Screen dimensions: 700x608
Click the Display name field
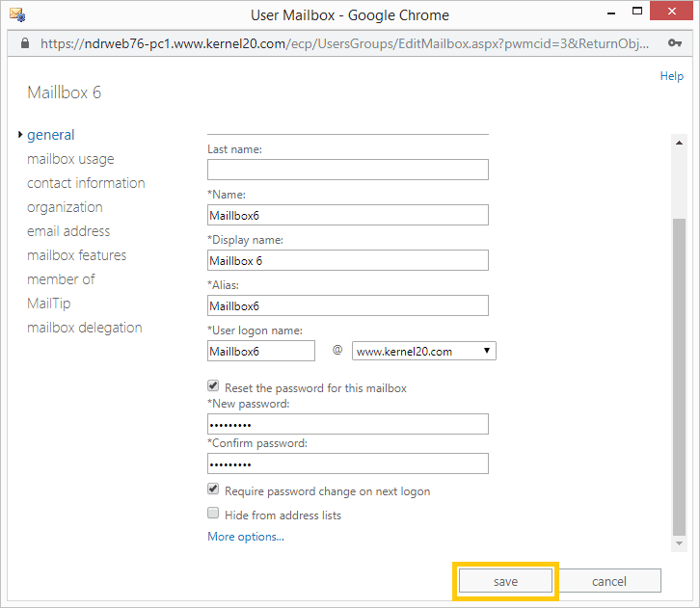(348, 260)
